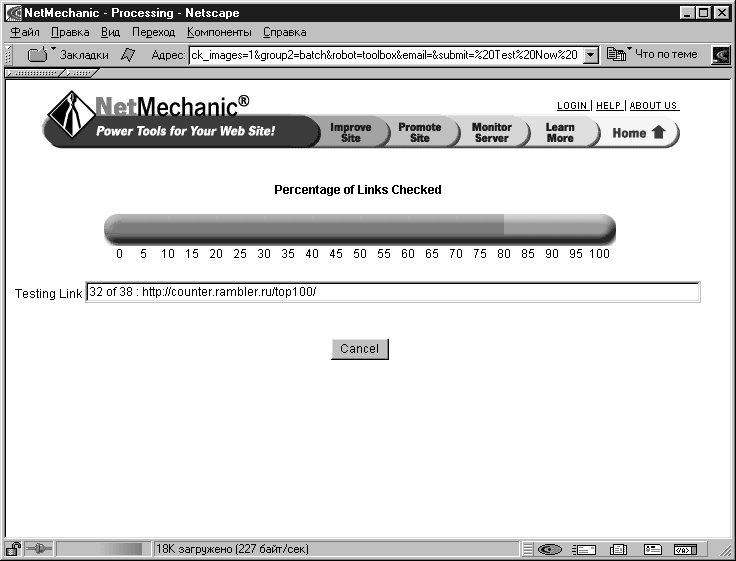The height and width of the screenshot is (561, 736).
Task: Expand the address history dropdown arrow
Action: [x=591, y=55]
